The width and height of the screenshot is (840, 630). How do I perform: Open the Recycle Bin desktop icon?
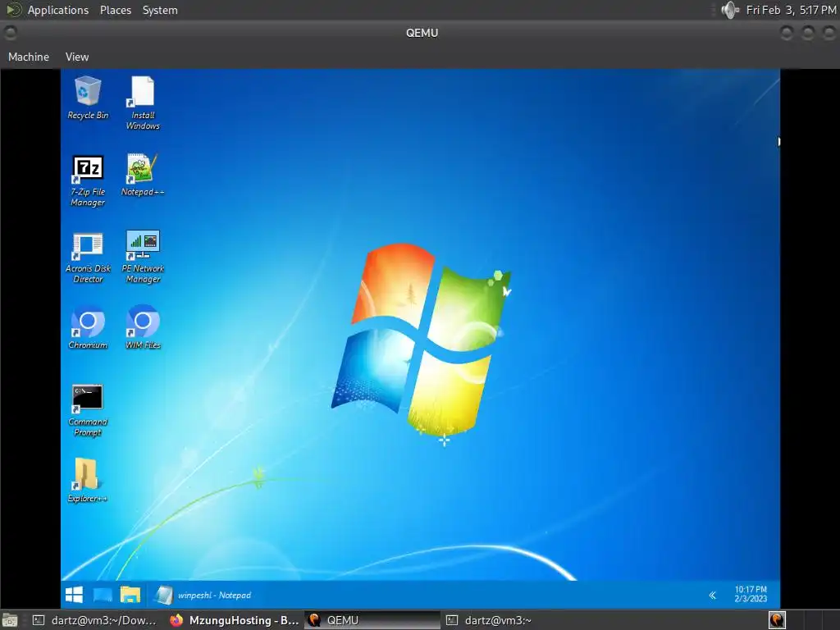tap(88, 98)
